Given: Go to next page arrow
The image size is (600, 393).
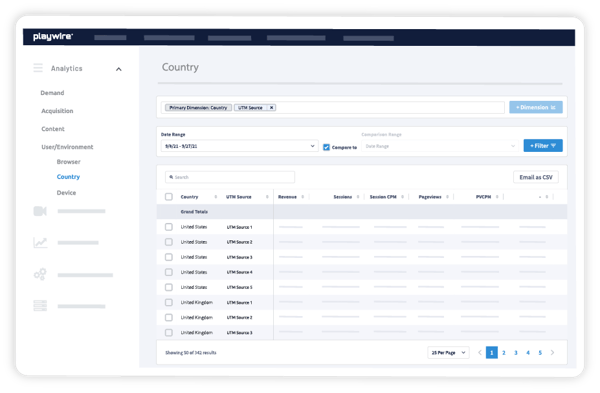Looking at the screenshot, I should (x=553, y=352).
